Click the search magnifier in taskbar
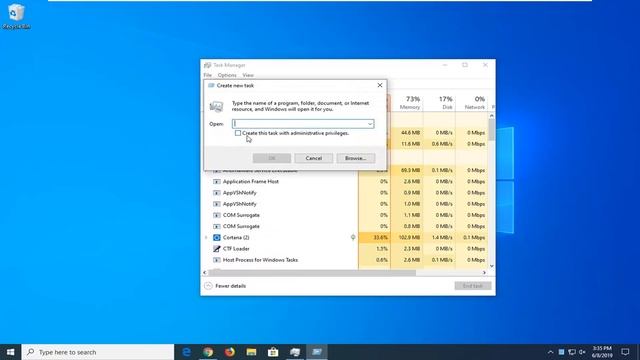 pyautogui.click(x=31, y=352)
